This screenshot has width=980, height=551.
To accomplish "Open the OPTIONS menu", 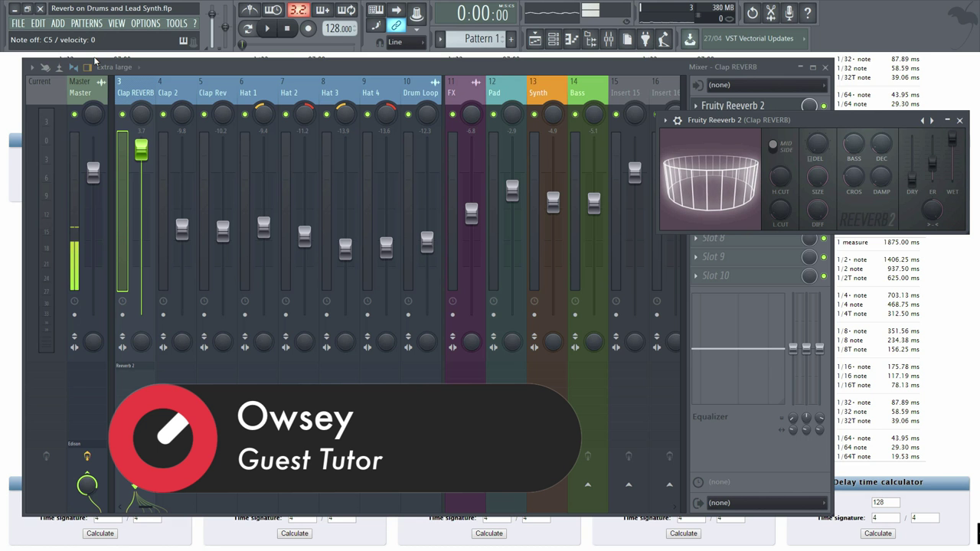I will (145, 24).
